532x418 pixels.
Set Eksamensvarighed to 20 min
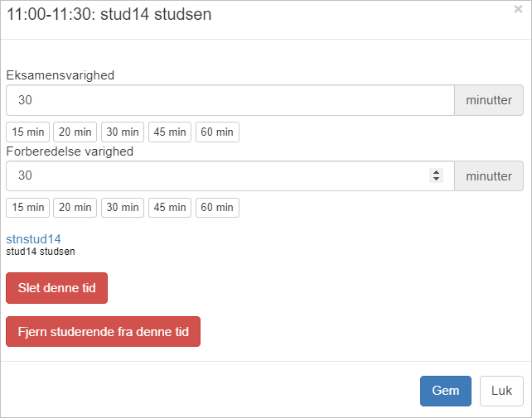tap(75, 132)
